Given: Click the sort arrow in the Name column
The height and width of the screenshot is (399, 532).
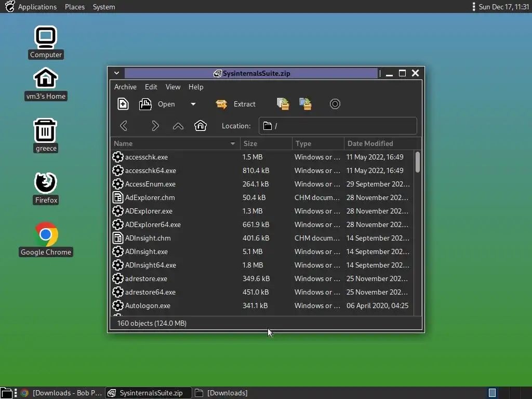Looking at the screenshot, I should [x=233, y=143].
